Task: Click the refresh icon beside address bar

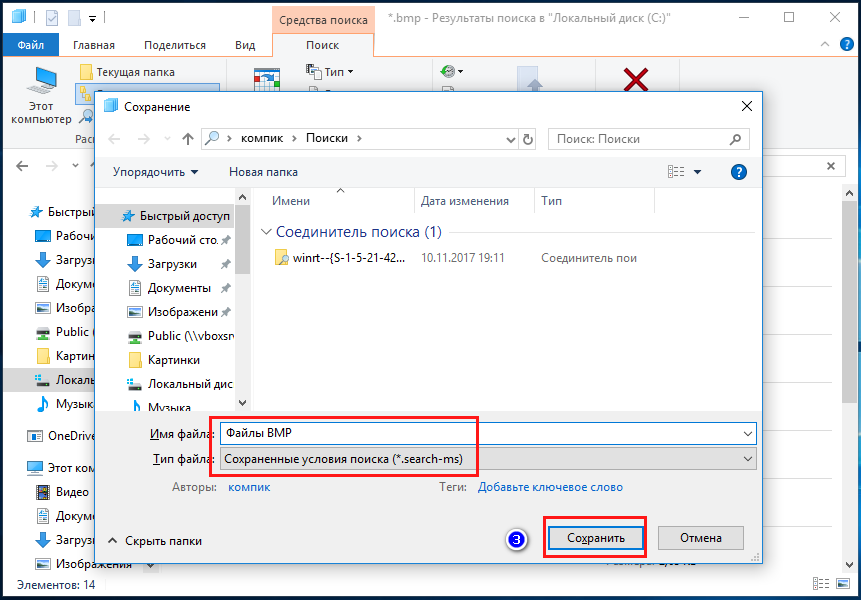Action: 528,139
